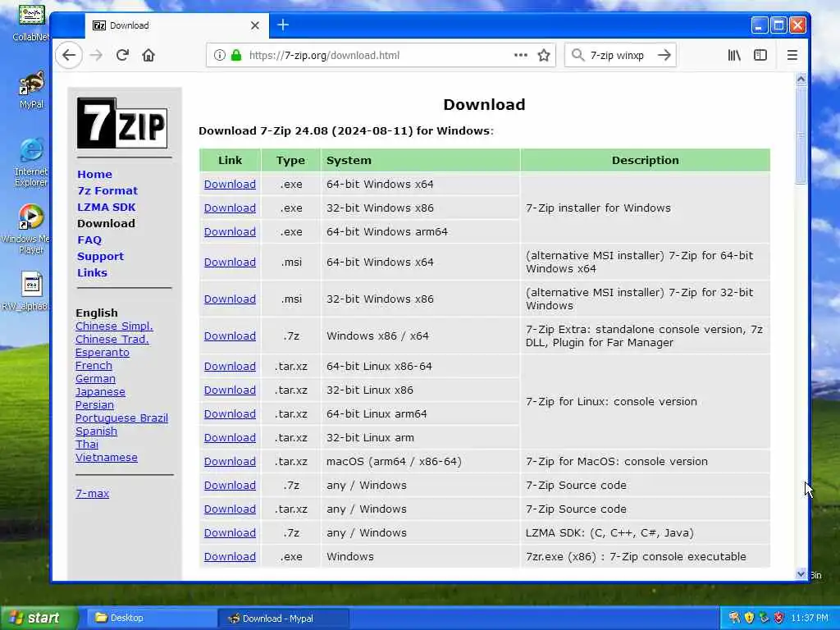This screenshot has width=840, height=630.
Task: Download 64-bit Linux x86-64 tar.xz
Action: click(230, 367)
